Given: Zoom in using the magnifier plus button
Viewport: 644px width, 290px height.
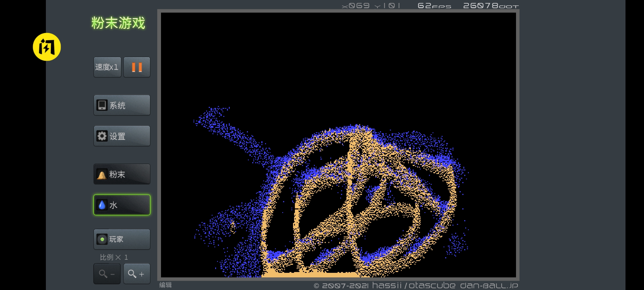Looking at the screenshot, I should (137, 274).
